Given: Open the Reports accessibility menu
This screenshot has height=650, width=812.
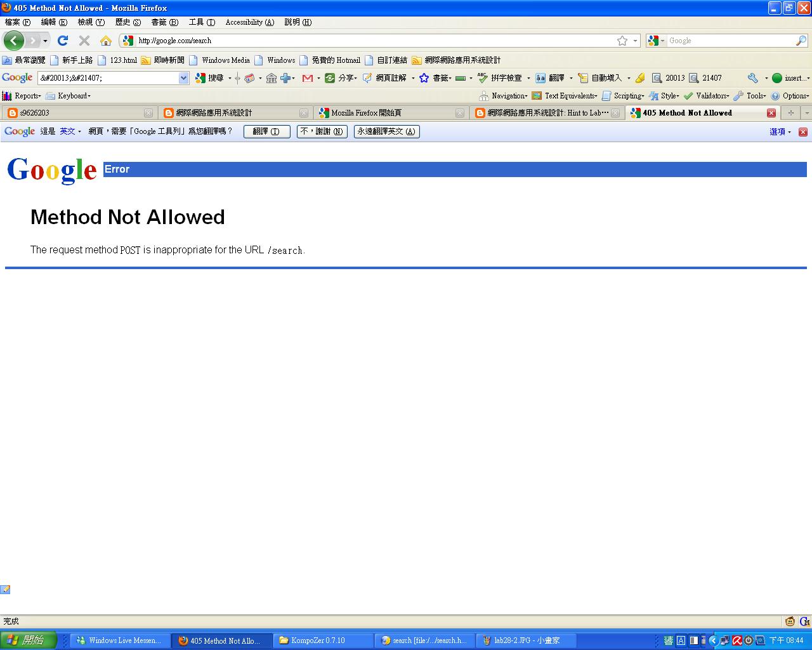Looking at the screenshot, I should [22, 96].
